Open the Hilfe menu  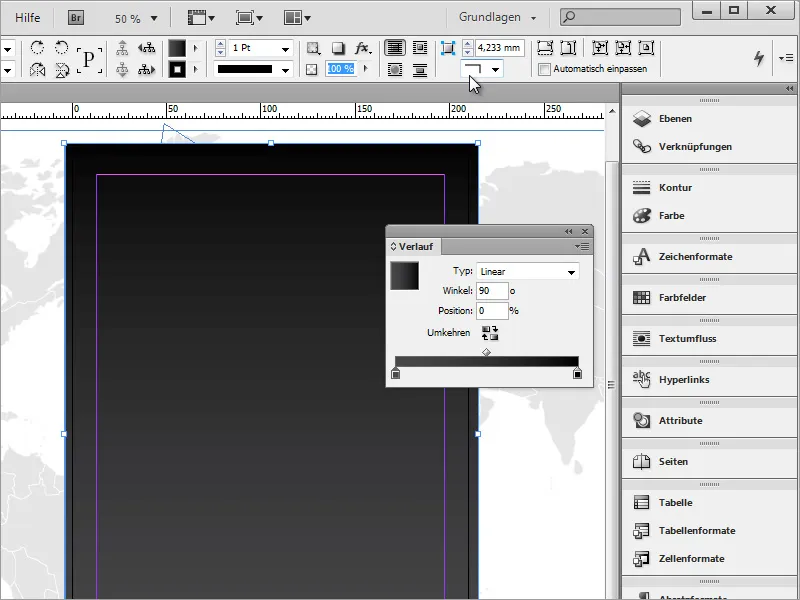[28, 18]
